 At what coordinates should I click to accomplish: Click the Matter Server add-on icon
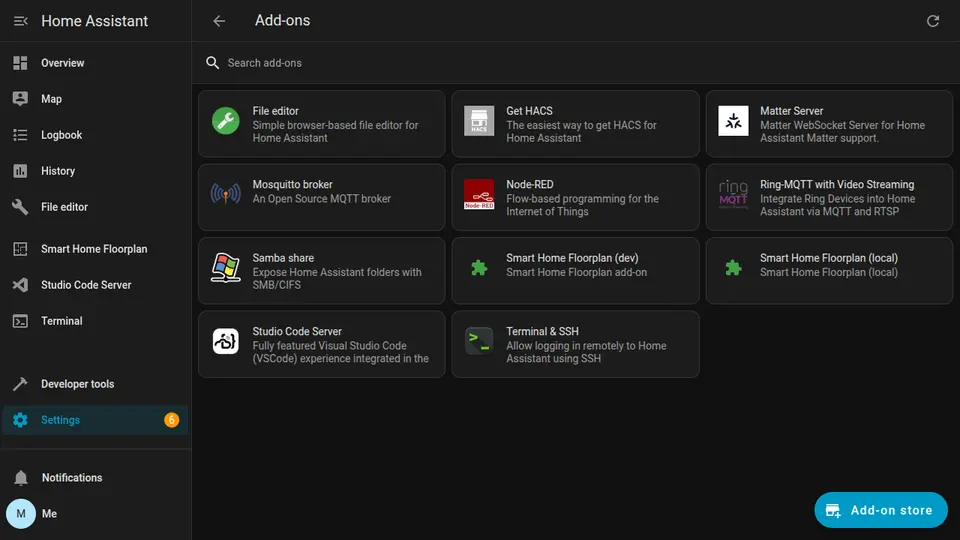[x=733, y=121]
